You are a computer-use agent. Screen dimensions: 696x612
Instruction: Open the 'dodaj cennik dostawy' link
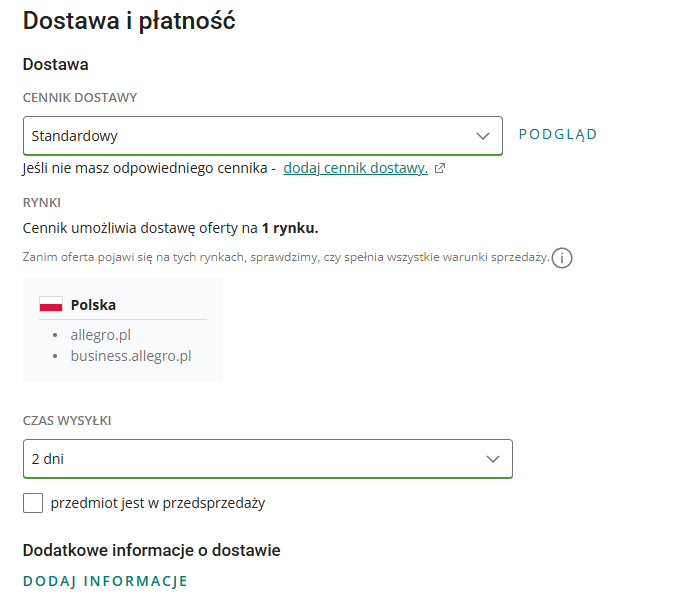coord(355,168)
